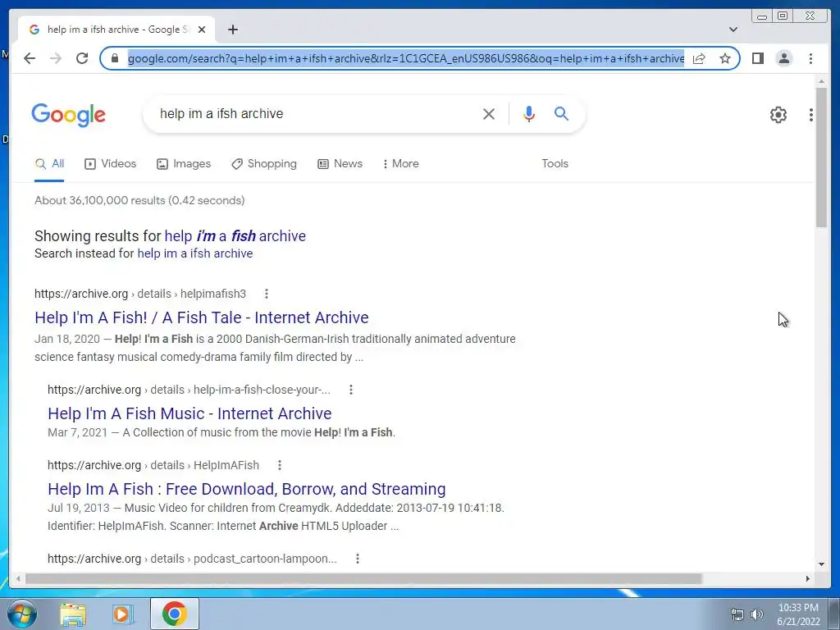Start voice search with microphone icon
The image size is (840, 630).
click(x=529, y=113)
